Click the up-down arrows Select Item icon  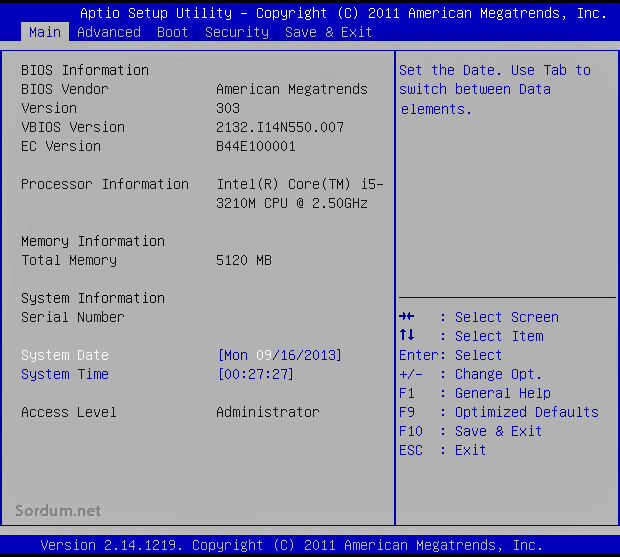pyautogui.click(x=406, y=336)
